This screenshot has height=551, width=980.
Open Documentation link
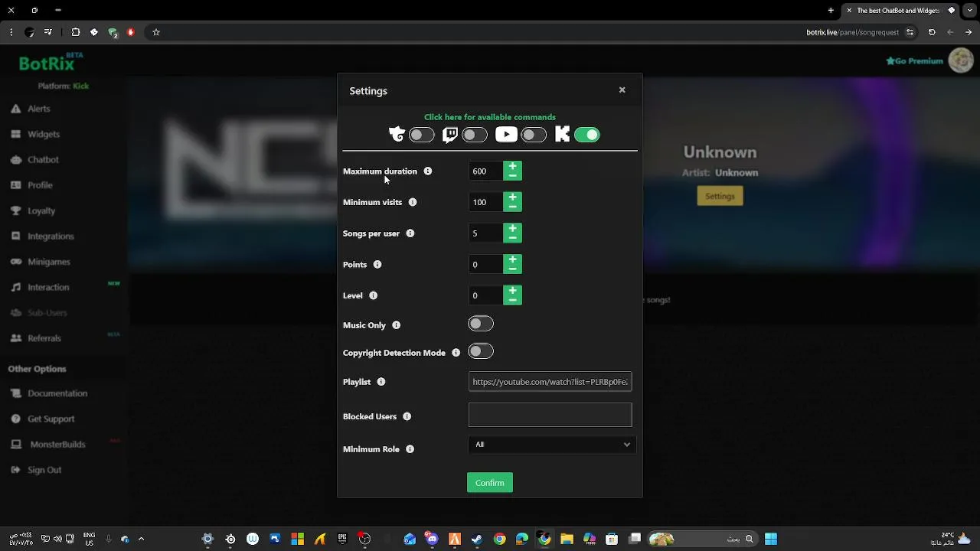point(50,393)
